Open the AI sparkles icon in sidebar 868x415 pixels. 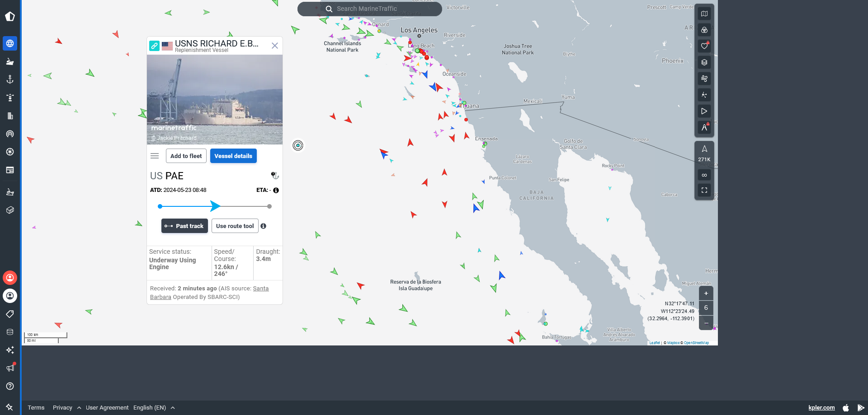pyautogui.click(x=10, y=350)
